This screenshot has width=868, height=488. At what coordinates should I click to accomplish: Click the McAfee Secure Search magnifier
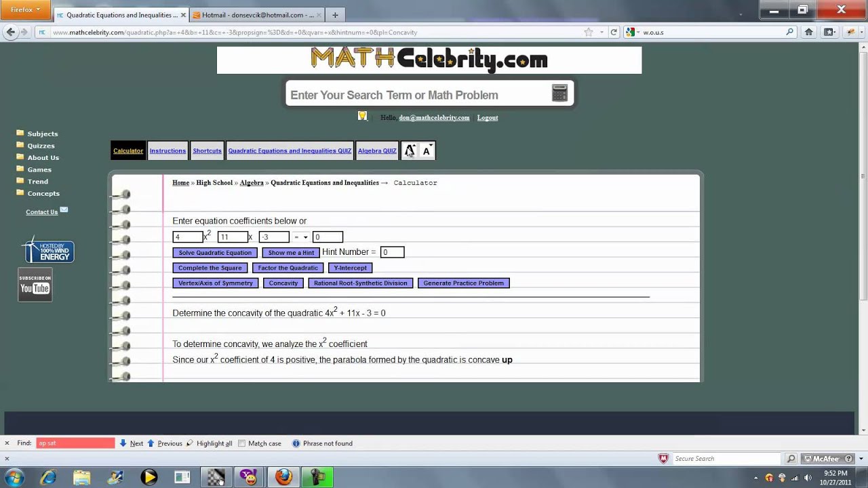point(791,459)
